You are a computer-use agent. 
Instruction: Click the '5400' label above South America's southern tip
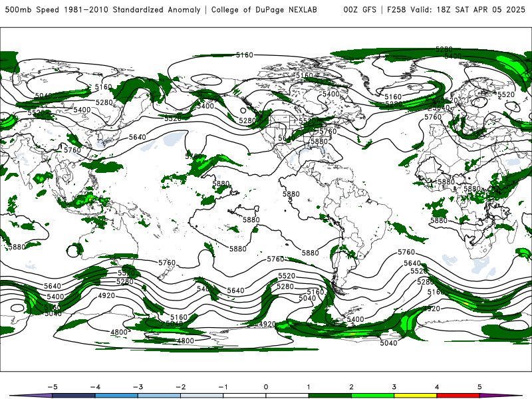tap(355, 319)
